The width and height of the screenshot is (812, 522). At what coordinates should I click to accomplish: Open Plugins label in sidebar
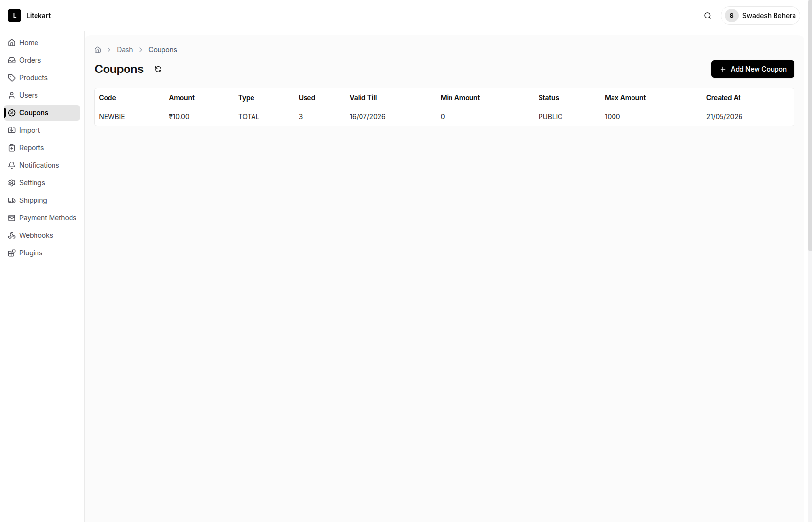(x=31, y=253)
